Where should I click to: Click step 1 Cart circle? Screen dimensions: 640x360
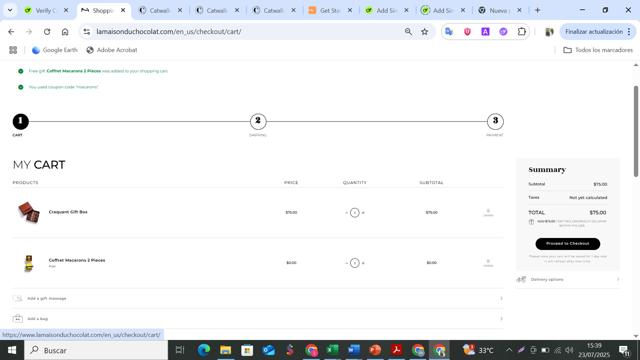20,121
